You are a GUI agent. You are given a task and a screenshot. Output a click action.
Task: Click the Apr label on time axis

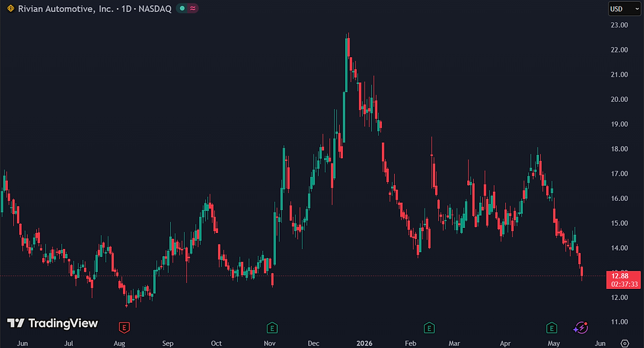tap(505, 343)
